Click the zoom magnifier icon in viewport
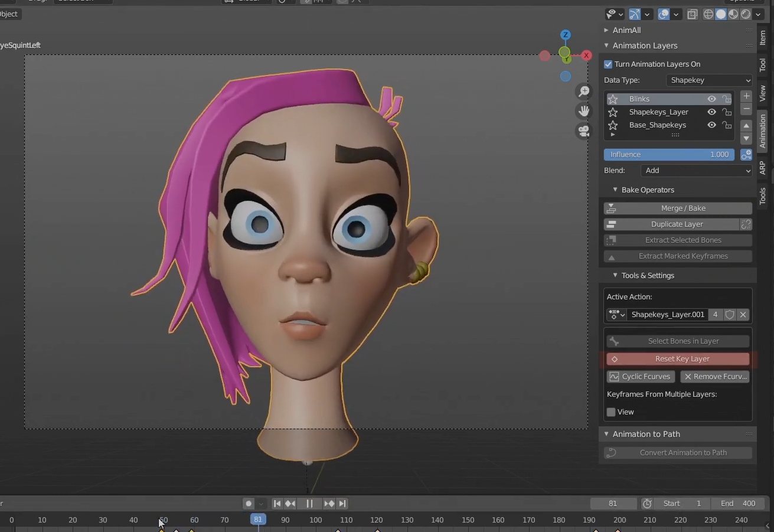 (584, 91)
